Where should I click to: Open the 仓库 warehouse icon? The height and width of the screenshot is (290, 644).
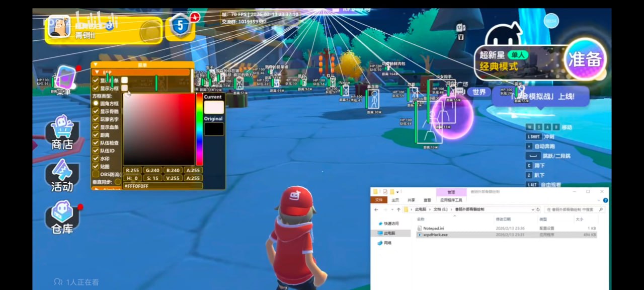pyautogui.click(x=62, y=217)
